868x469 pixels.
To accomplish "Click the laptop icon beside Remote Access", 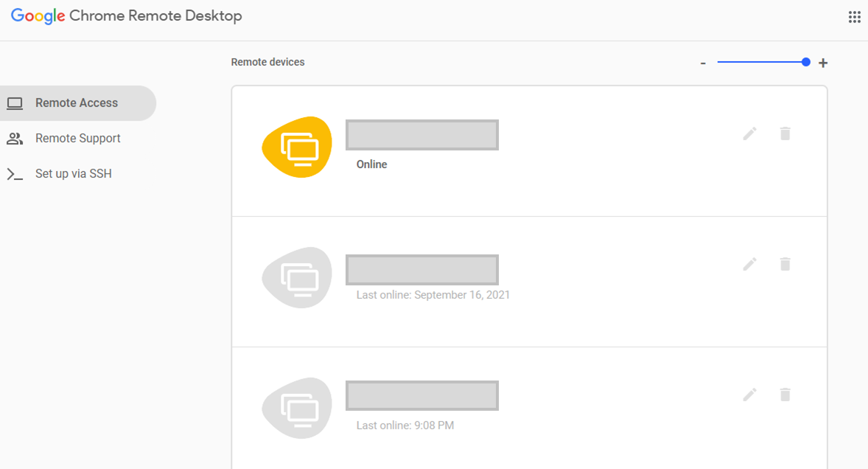I will pos(15,103).
